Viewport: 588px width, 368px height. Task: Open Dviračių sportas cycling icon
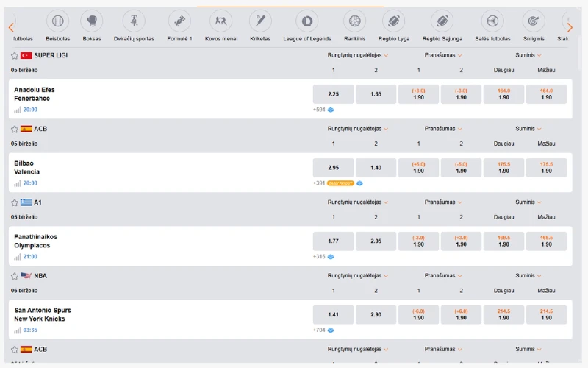pos(134,21)
